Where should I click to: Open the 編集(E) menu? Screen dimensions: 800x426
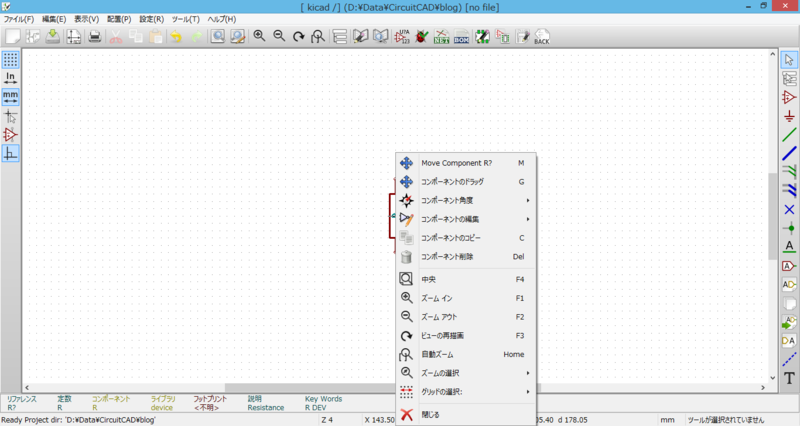(54, 19)
